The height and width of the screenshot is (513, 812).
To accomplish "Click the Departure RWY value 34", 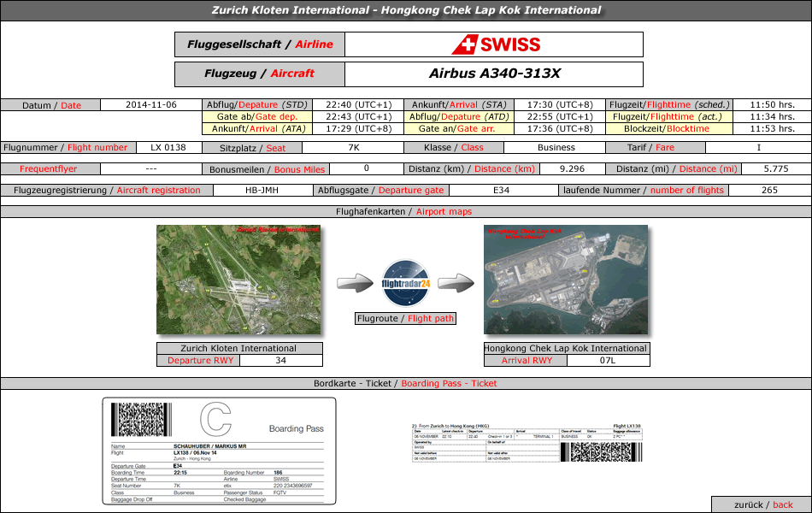I will 280,360.
